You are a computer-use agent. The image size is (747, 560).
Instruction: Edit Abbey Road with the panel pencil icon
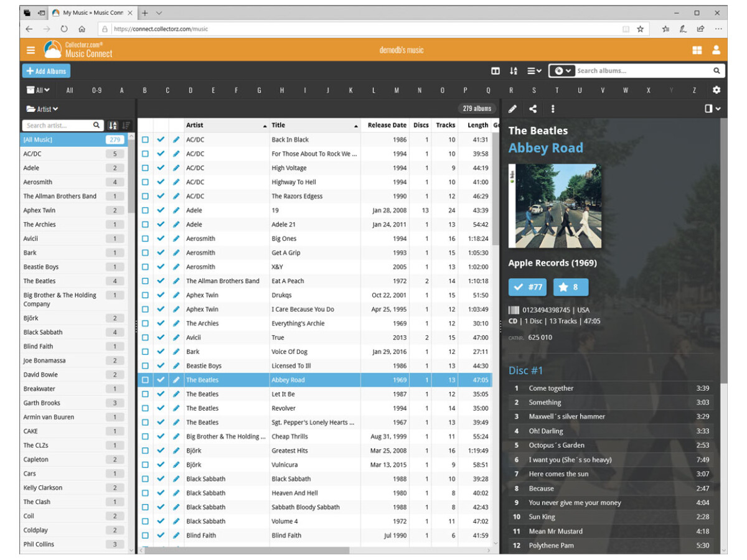coord(512,109)
